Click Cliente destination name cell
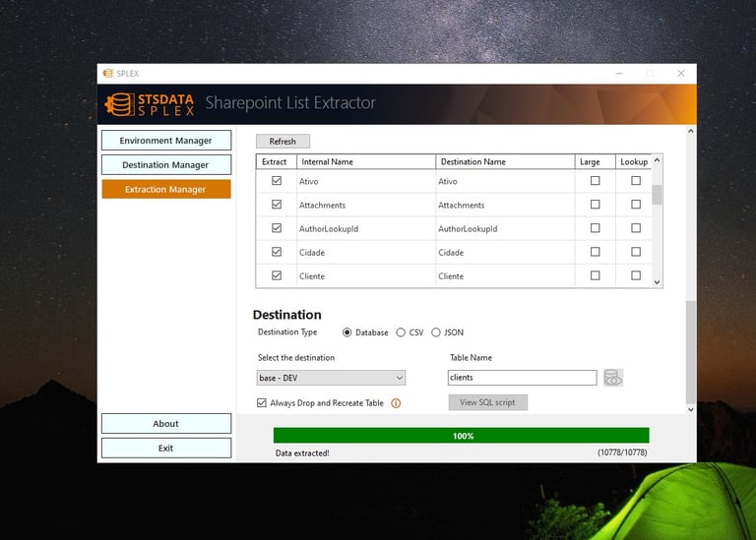This screenshot has height=540, width=756. click(x=505, y=276)
